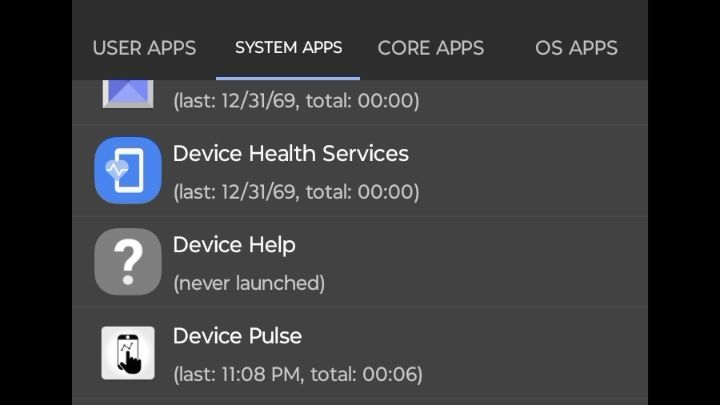Select the SYSTEM APPS tab
Image resolution: width=720 pixels, height=405 pixels.
(x=288, y=47)
